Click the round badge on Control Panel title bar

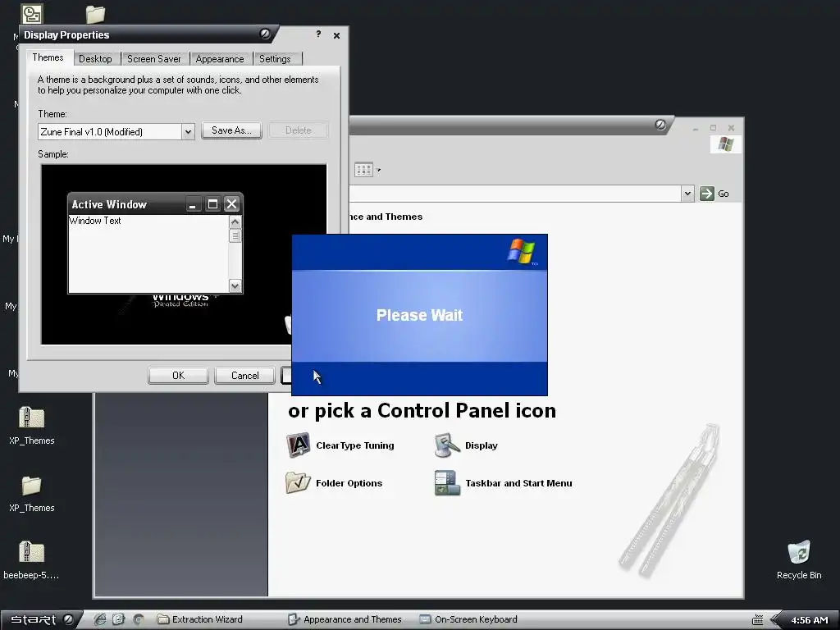[x=660, y=125]
